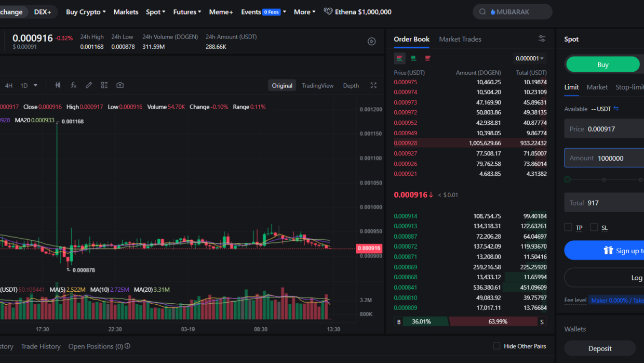
Task: Click ask price 0.000928 in order book
Action: (405, 143)
